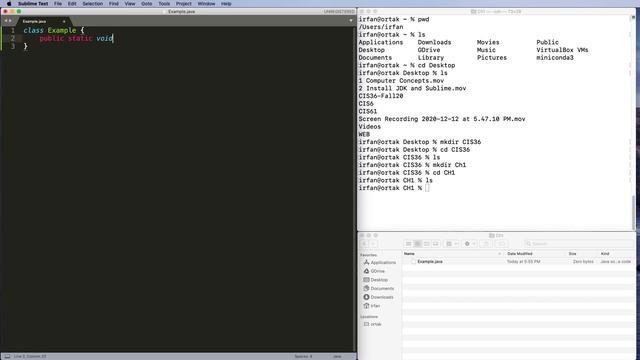
Task: Click the previous tab arrow in Sublime
Action: [x=6, y=20]
